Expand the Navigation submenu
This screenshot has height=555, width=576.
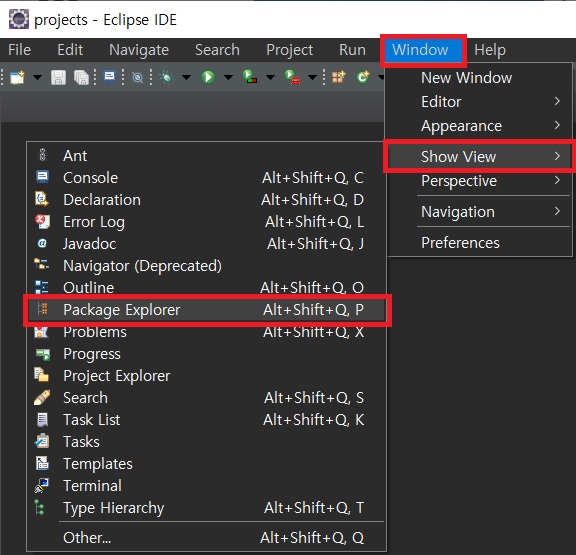coord(479,212)
